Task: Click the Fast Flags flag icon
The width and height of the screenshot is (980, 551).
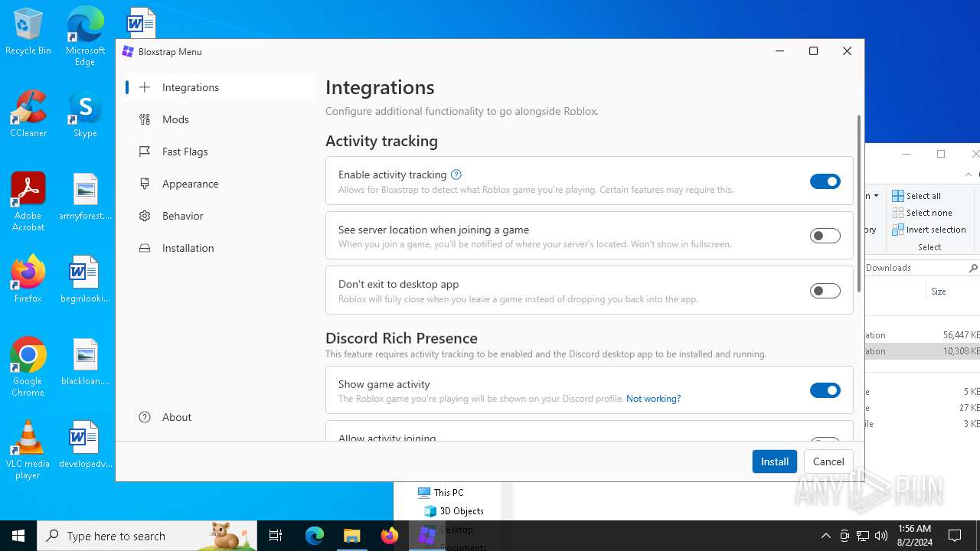Action: (145, 152)
